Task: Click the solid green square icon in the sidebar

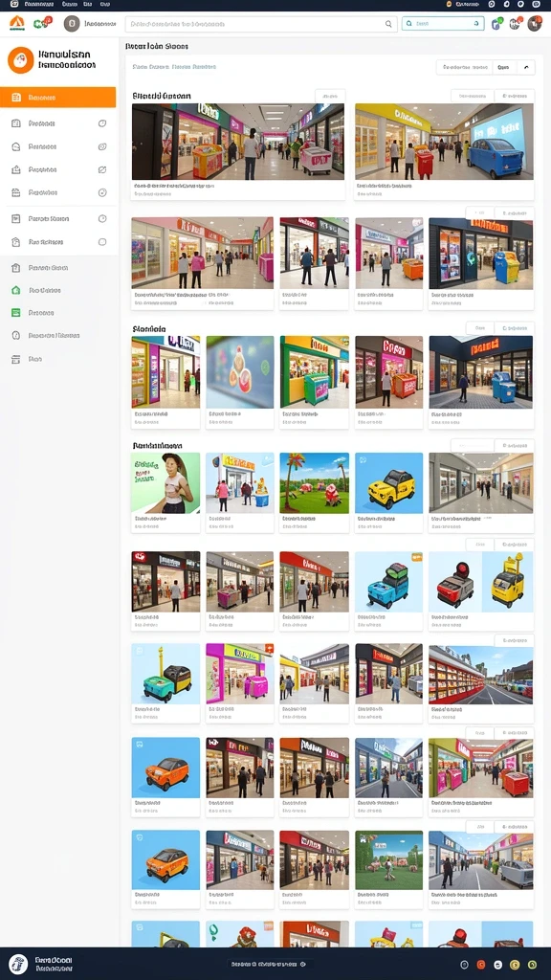Action: pos(16,313)
